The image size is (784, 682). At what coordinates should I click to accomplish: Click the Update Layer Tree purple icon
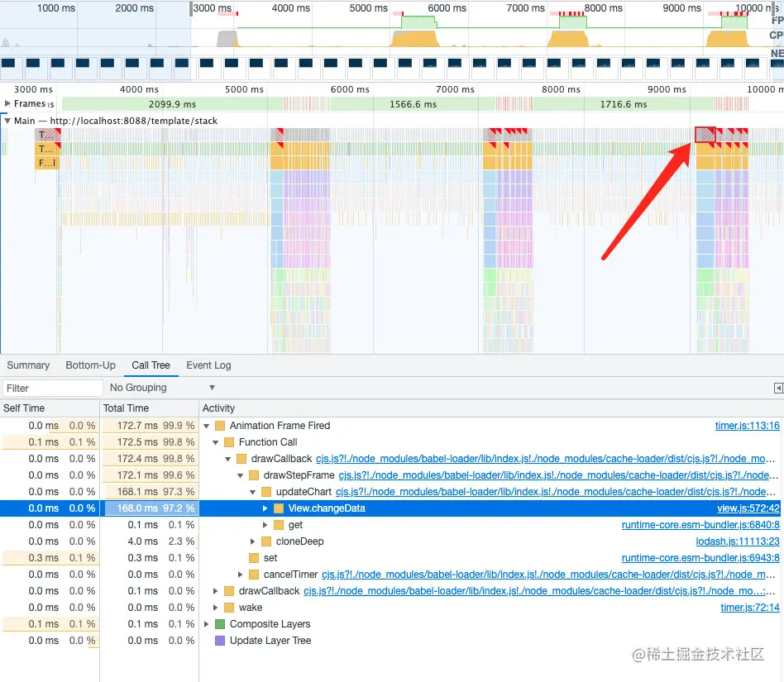click(219, 641)
